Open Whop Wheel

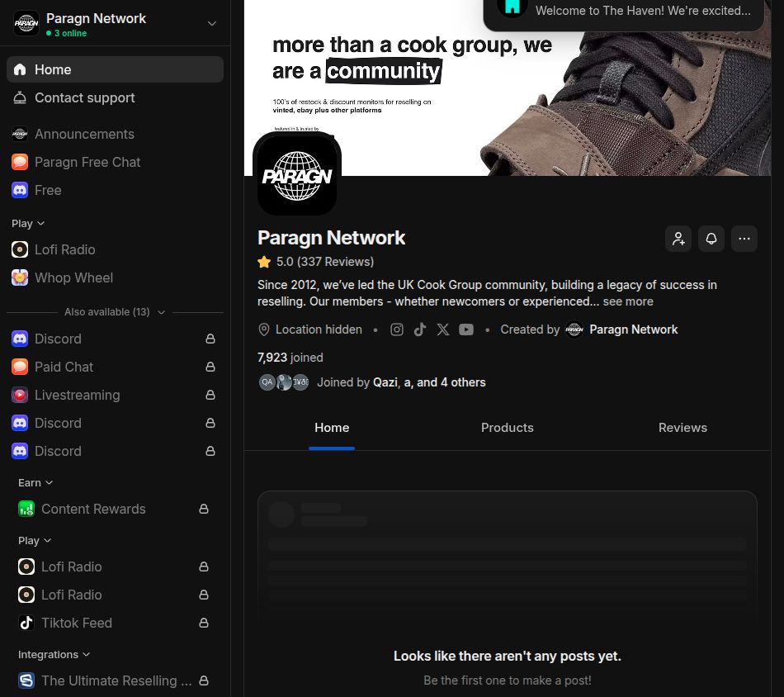coord(115,277)
